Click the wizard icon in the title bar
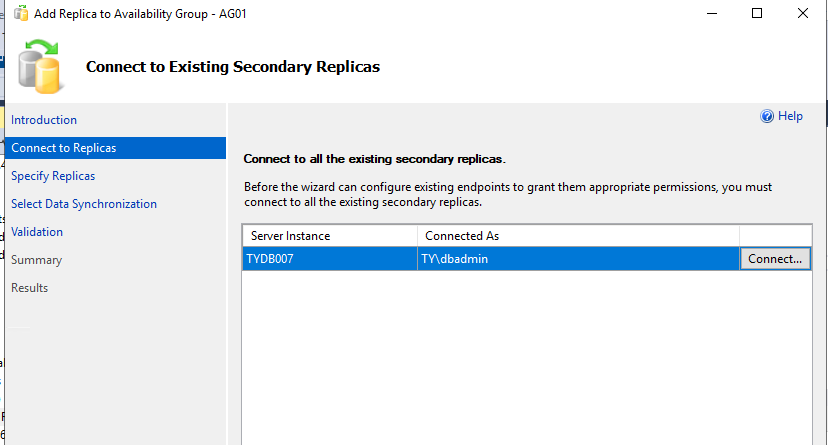 [x=19, y=14]
